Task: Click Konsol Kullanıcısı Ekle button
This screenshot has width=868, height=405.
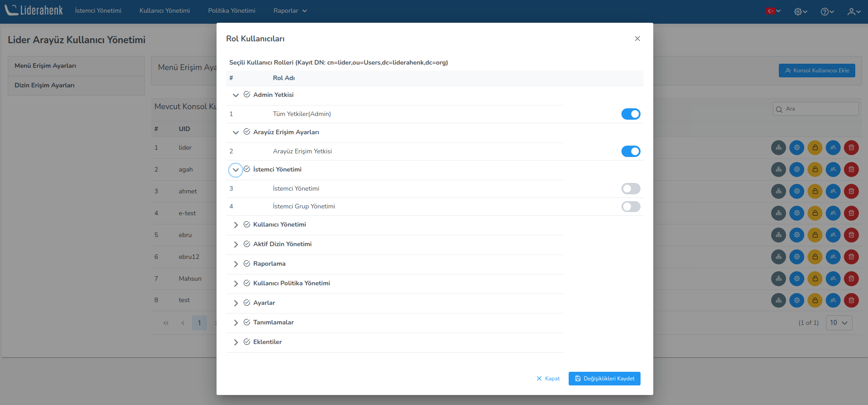Action: (817, 71)
